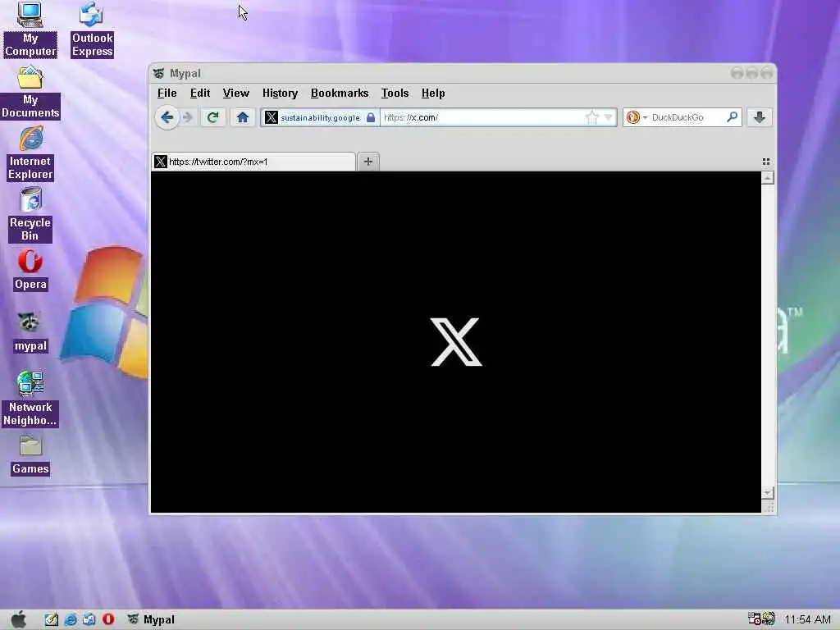Open the File menu
Image resolution: width=840 pixels, height=630 pixels.
coord(167,94)
